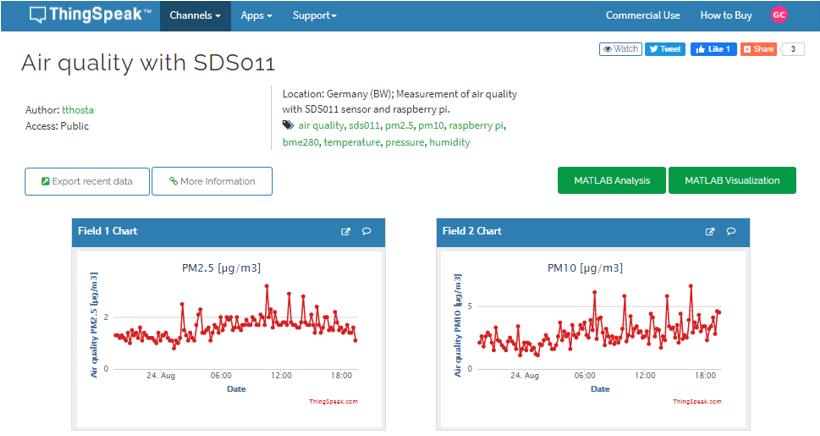Click Field 1 Chart comment bubble icon
Screen dimensions: 820x436
(367, 231)
